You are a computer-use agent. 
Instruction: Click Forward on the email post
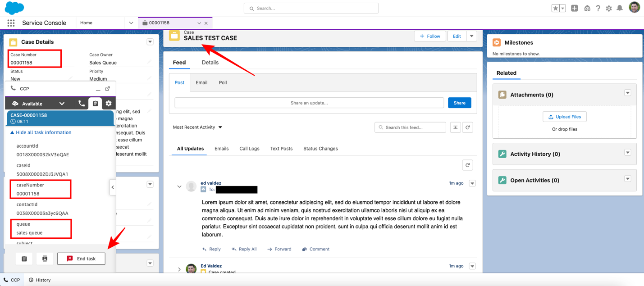coord(279,249)
